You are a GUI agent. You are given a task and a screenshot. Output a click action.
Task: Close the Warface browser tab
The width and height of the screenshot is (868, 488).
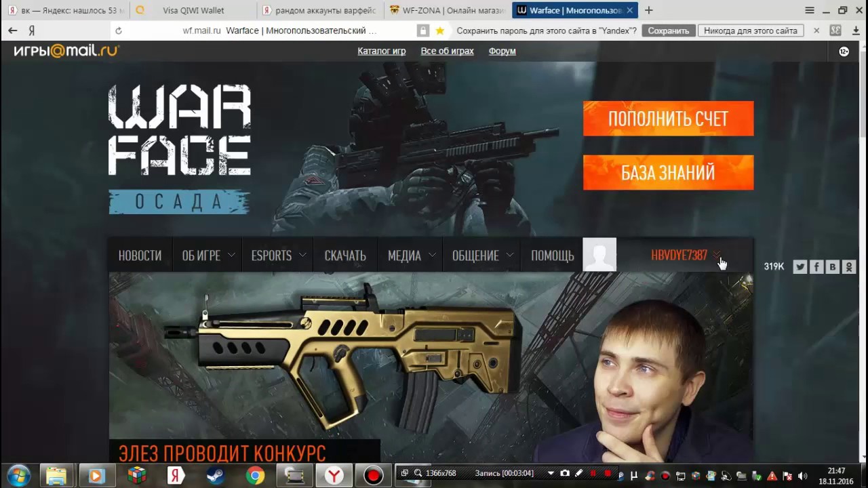click(x=629, y=10)
